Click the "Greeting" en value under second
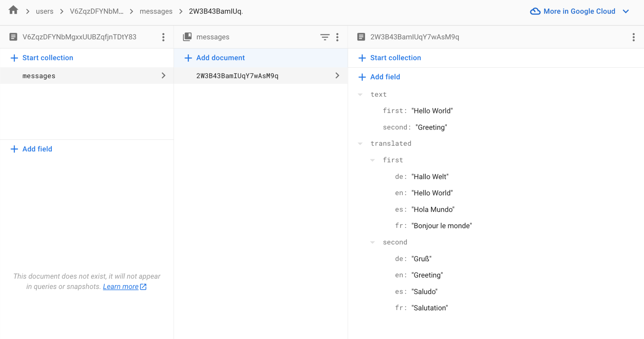This screenshot has height=339, width=644. click(427, 275)
